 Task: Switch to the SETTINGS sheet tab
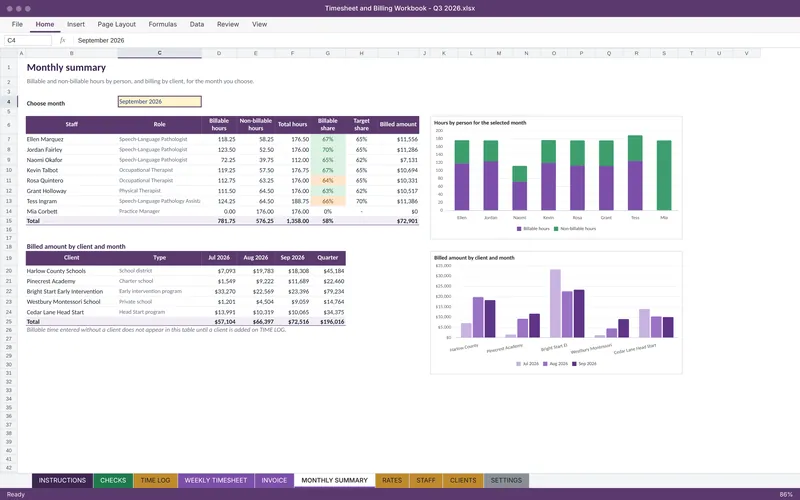click(506, 480)
